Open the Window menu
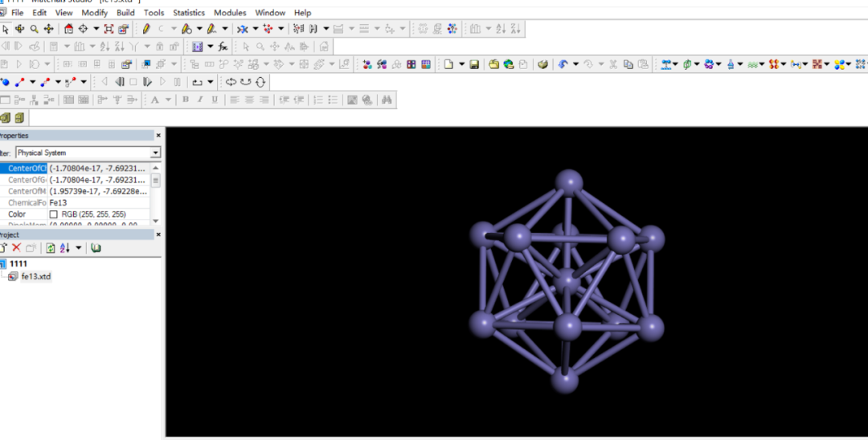The height and width of the screenshot is (440, 868). pos(270,13)
